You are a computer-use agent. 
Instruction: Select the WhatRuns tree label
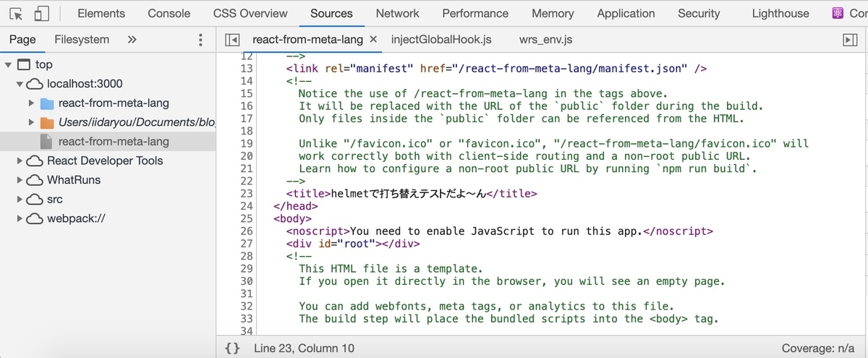(74, 180)
